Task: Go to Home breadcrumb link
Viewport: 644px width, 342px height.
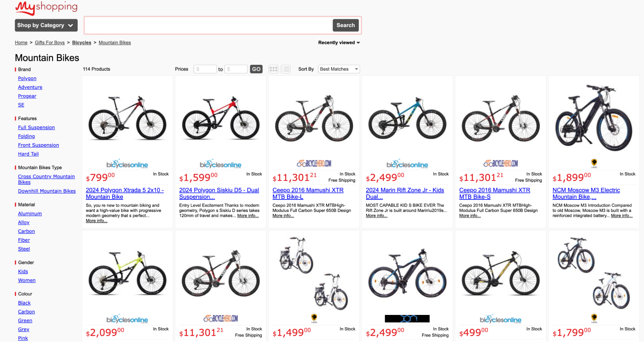Action: pyautogui.click(x=21, y=43)
